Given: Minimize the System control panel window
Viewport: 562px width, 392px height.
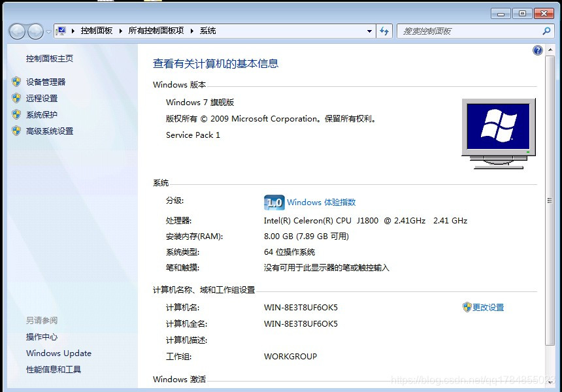Looking at the screenshot, I should coord(501,14).
